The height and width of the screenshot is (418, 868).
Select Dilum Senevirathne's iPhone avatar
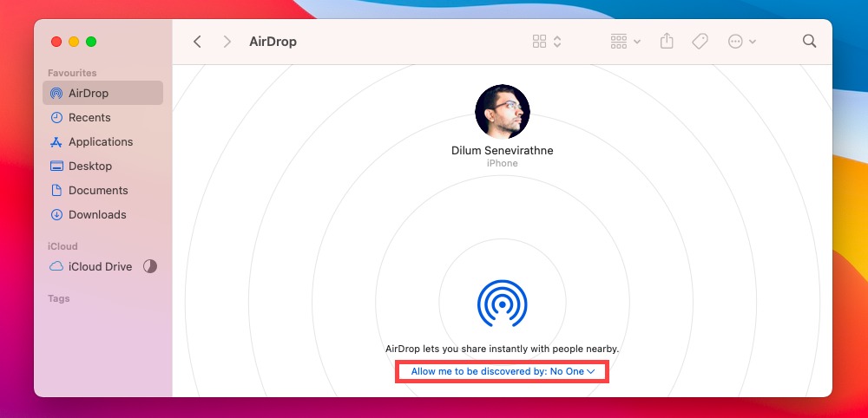point(503,112)
